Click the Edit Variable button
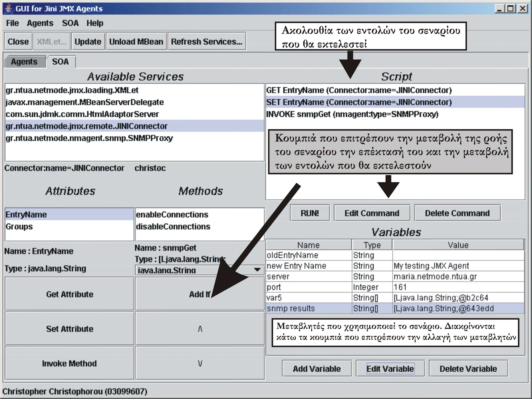Viewport: 532px width, 399px height. pyautogui.click(x=390, y=368)
